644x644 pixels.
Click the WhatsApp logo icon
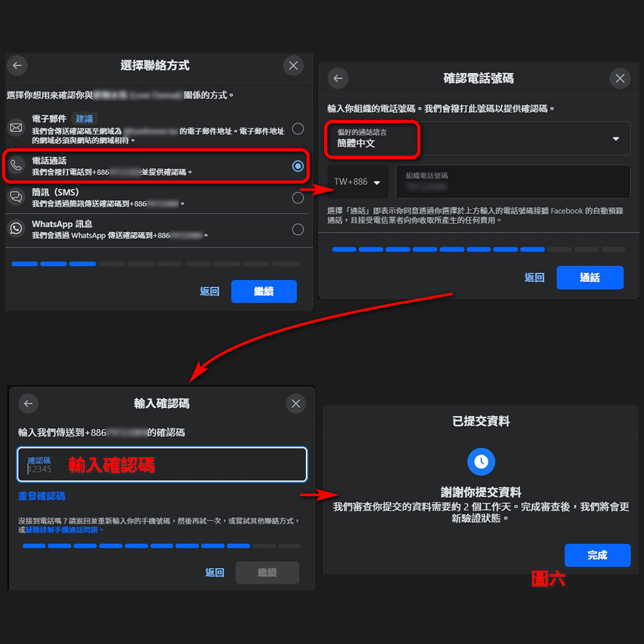click(x=16, y=229)
